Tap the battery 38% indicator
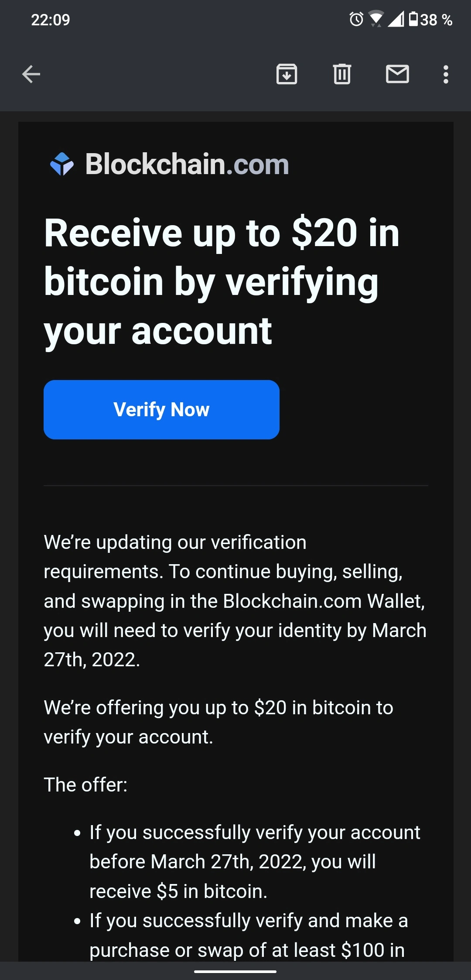Screen dimensions: 471x980 (x=430, y=20)
